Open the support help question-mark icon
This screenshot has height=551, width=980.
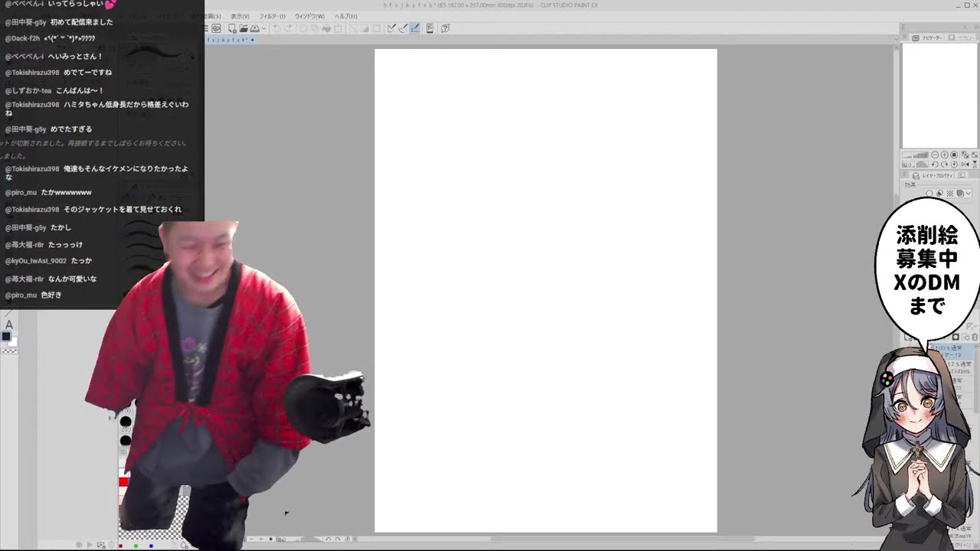pos(445,28)
